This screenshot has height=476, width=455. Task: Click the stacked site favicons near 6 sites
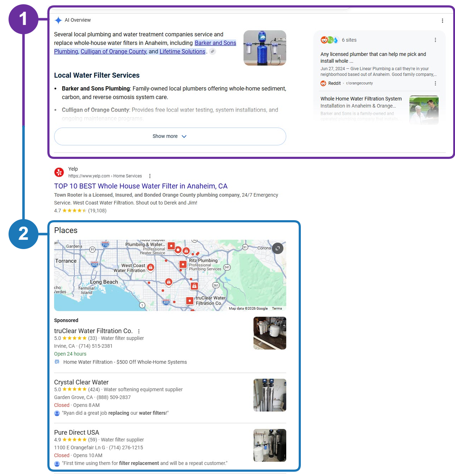(329, 40)
